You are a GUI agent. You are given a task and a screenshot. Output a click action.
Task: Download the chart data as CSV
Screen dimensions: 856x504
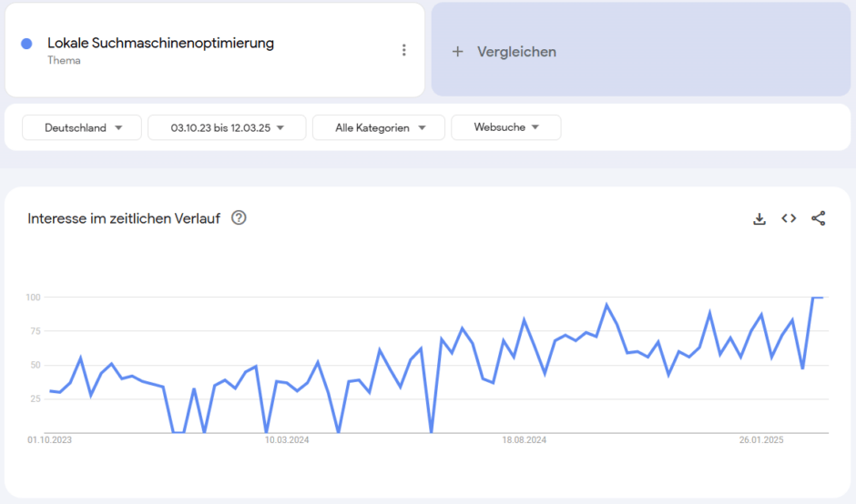759,218
